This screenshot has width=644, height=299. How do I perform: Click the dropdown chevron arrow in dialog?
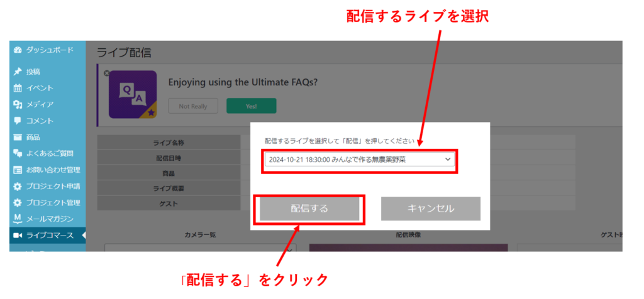(x=448, y=160)
